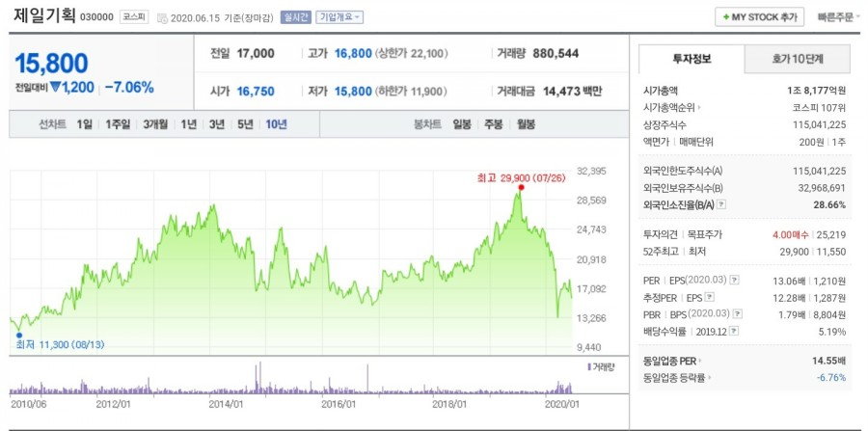Click the blue down-triangle beside 1,200

[x=55, y=87]
